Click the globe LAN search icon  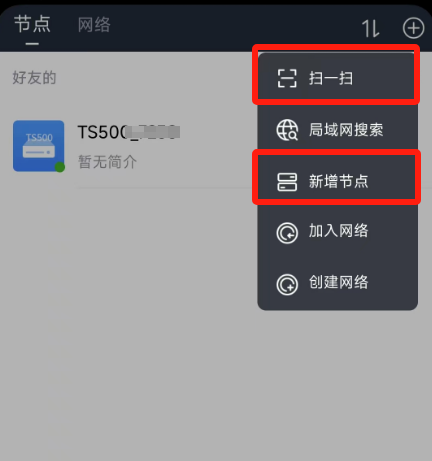287,130
